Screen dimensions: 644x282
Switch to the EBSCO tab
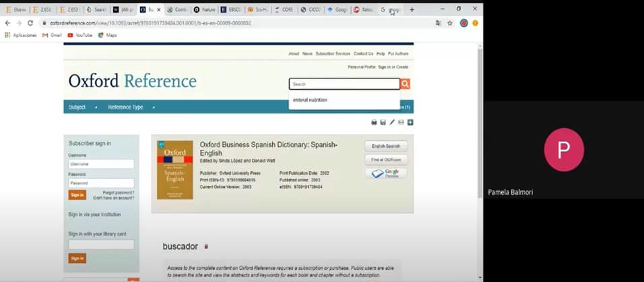pyautogui.click(x=231, y=9)
